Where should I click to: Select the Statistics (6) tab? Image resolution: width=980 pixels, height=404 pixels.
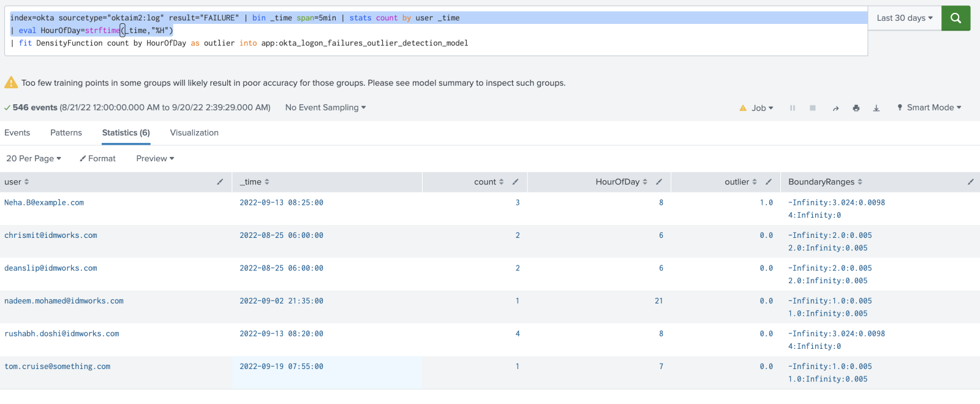(x=126, y=133)
